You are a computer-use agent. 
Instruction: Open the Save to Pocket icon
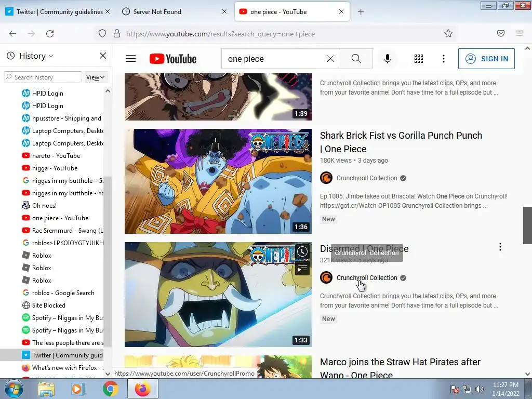click(501, 33)
